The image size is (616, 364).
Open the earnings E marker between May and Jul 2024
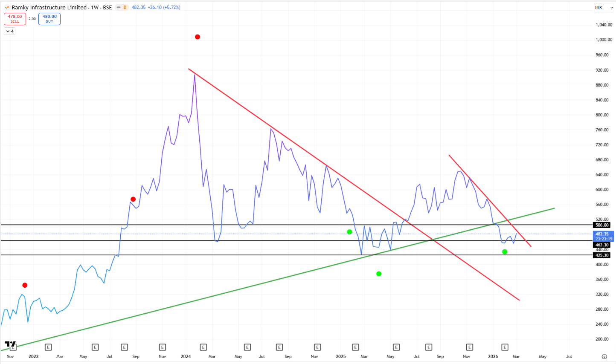[x=247, y=347]
